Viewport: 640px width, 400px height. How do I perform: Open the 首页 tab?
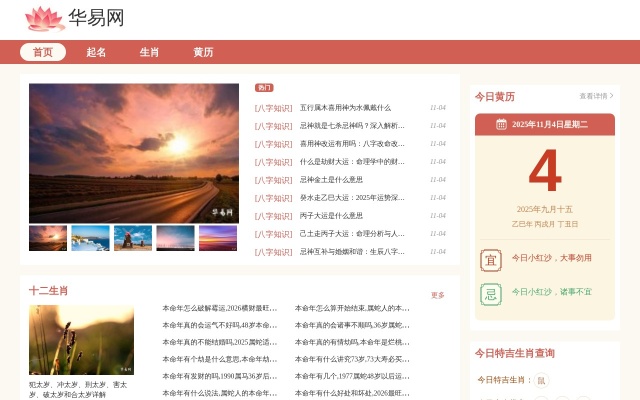(x=43, y=52)
